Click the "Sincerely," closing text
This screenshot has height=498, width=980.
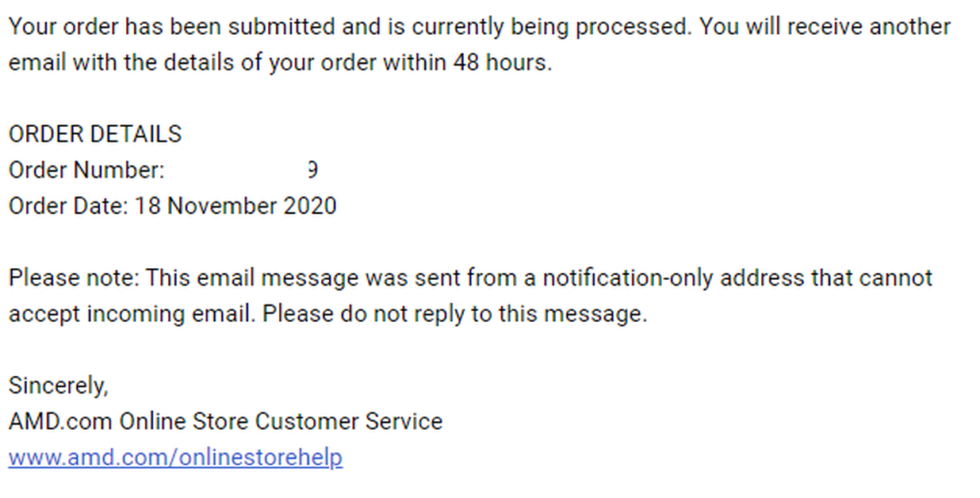pyautogui.click(x=58, y=385)
